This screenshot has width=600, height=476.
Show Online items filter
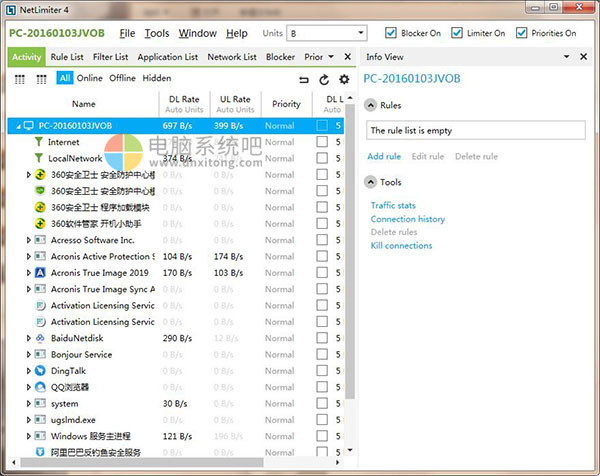coord(90,78)
